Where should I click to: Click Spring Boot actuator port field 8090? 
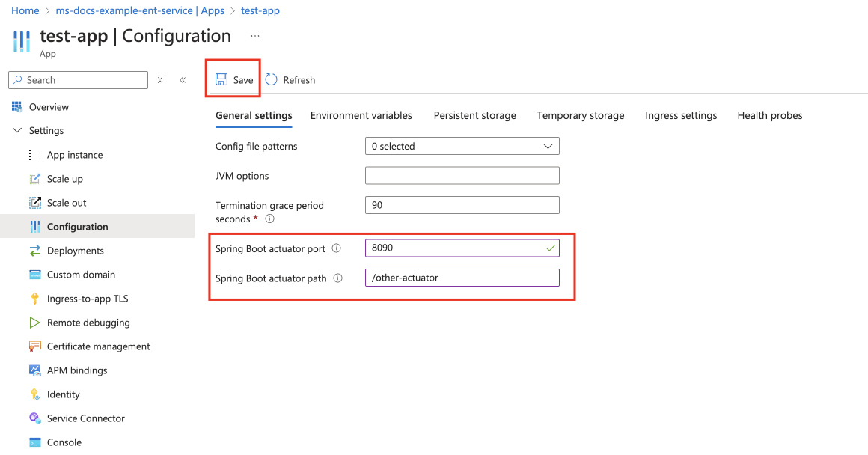pyautogui.click(x=462, y=248)
